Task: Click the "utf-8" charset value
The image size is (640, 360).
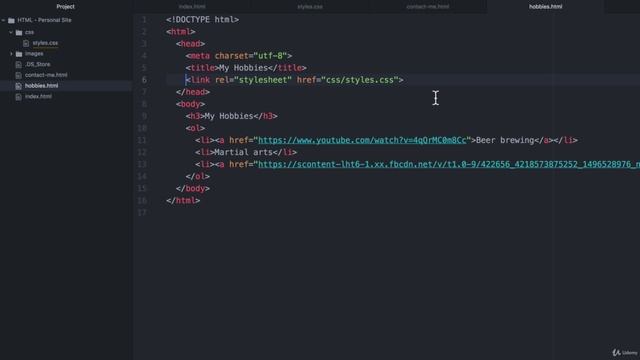Action: (x=270, y=56)
